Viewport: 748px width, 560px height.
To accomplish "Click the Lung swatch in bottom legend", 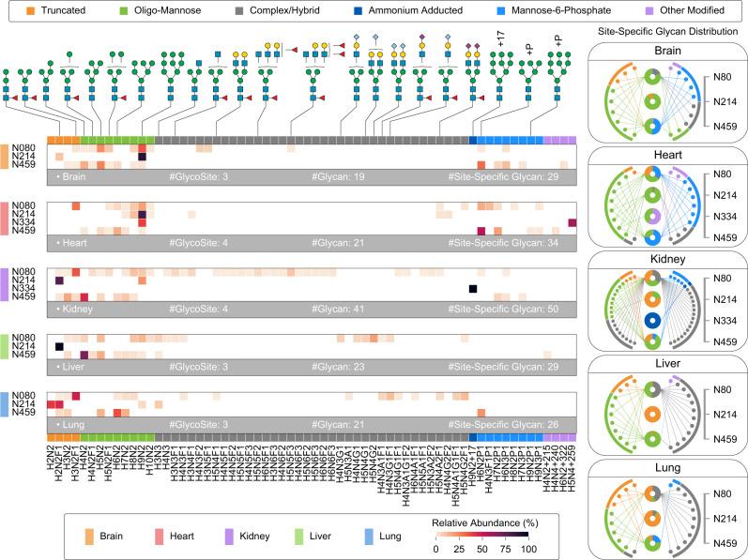I will pos(369,537).
